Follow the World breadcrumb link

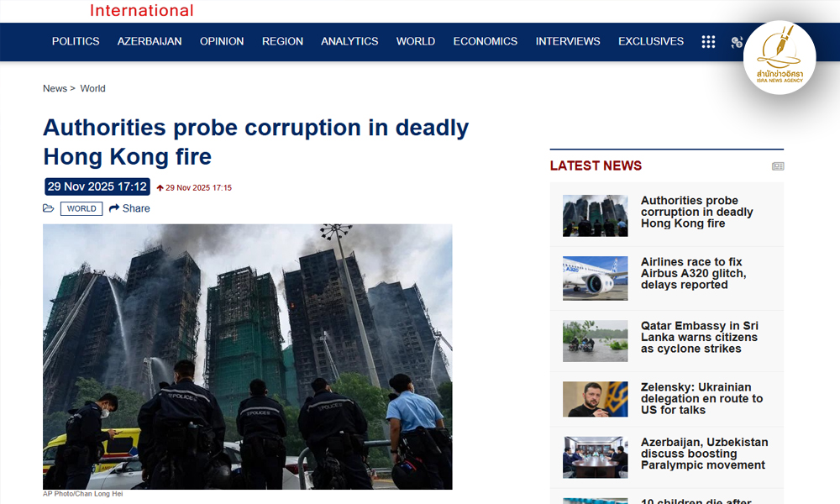92,88
